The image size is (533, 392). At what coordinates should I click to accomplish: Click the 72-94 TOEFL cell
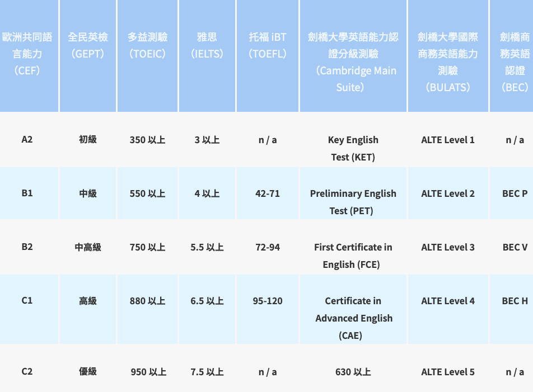pyautogui.click(x=268, y=247)
